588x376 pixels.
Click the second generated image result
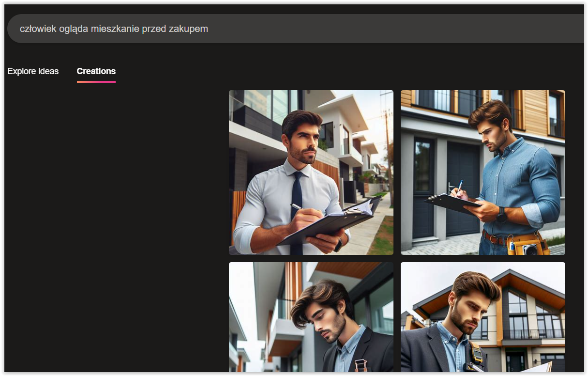click(x=482, y=172)
